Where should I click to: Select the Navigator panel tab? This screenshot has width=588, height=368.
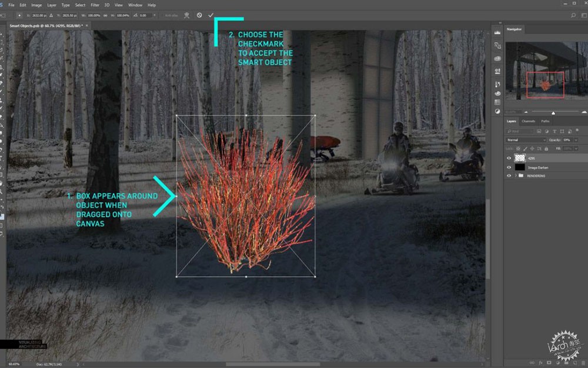point(514,29)
